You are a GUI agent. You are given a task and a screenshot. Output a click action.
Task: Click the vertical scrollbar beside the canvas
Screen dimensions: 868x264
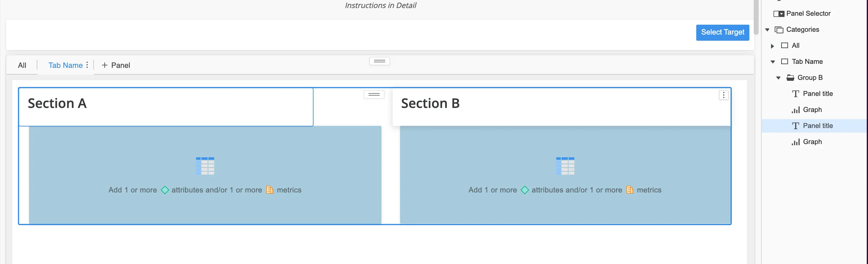click(x=756, y=17)
